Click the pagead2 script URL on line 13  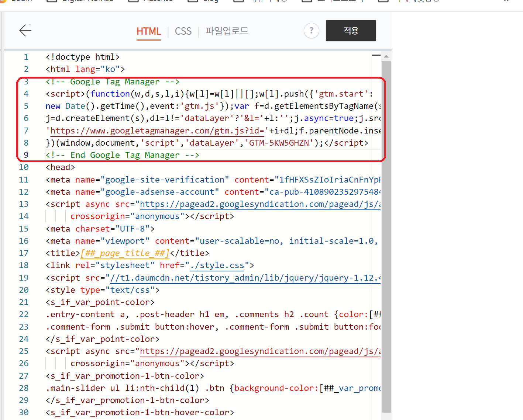(x=260, y=204)
